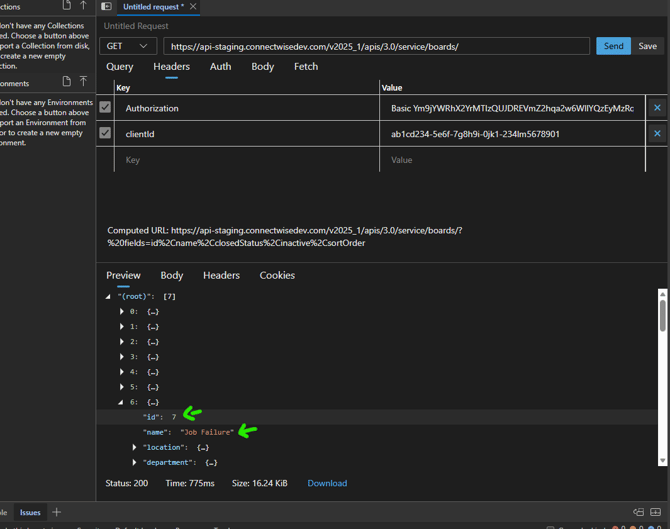Save the request
This screenshot has width=670, height=529.
tap(647, 46)
